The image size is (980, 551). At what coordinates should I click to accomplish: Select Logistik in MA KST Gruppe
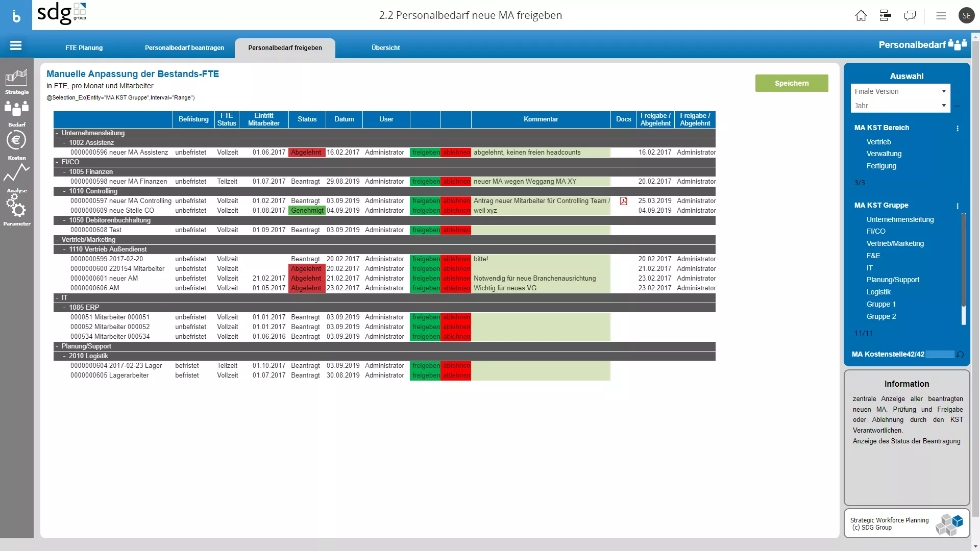[x=878, y=292]
